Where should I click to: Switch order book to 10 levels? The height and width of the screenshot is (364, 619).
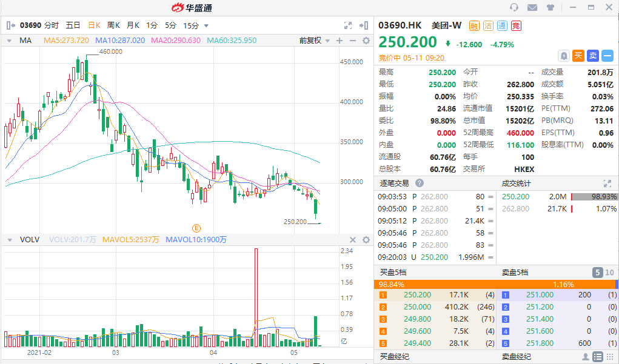tap(609, 273)
